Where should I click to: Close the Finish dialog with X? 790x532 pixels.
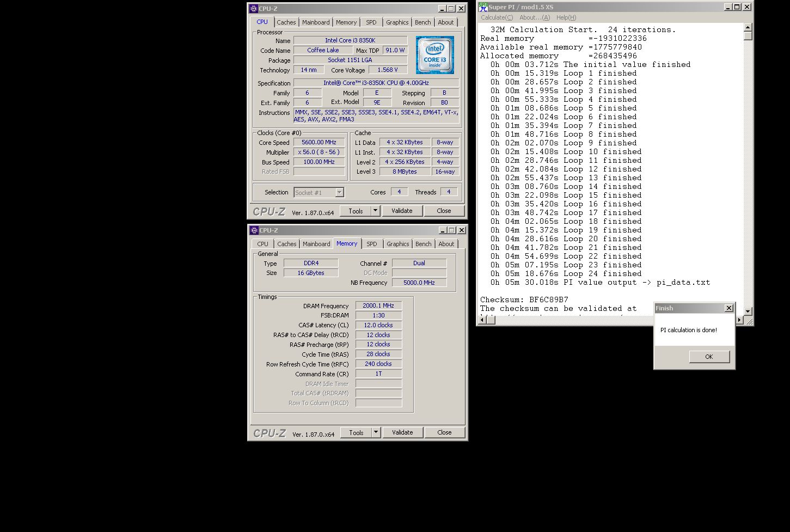click(729, 308)
